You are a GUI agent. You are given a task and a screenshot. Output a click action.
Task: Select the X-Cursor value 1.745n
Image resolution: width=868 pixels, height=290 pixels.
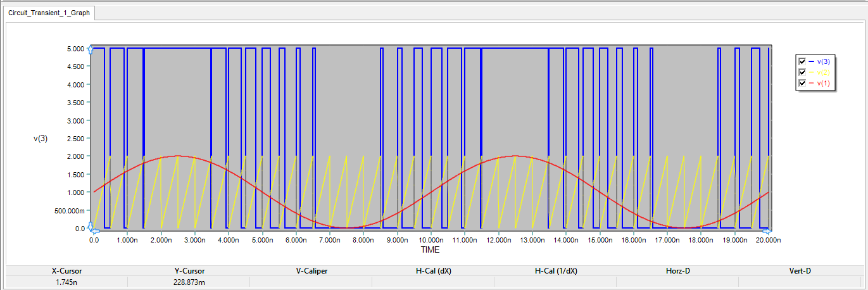66,282
